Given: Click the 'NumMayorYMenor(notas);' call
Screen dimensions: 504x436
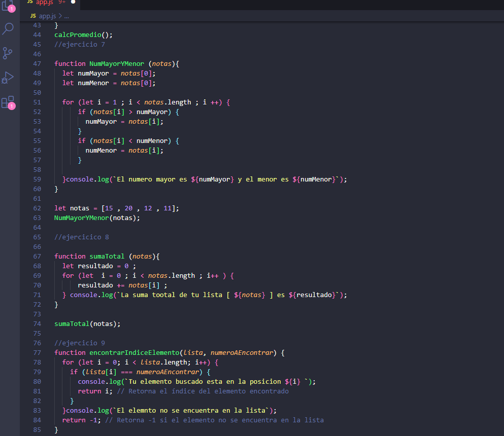Looking at the screenshot, I should point(97,217).
